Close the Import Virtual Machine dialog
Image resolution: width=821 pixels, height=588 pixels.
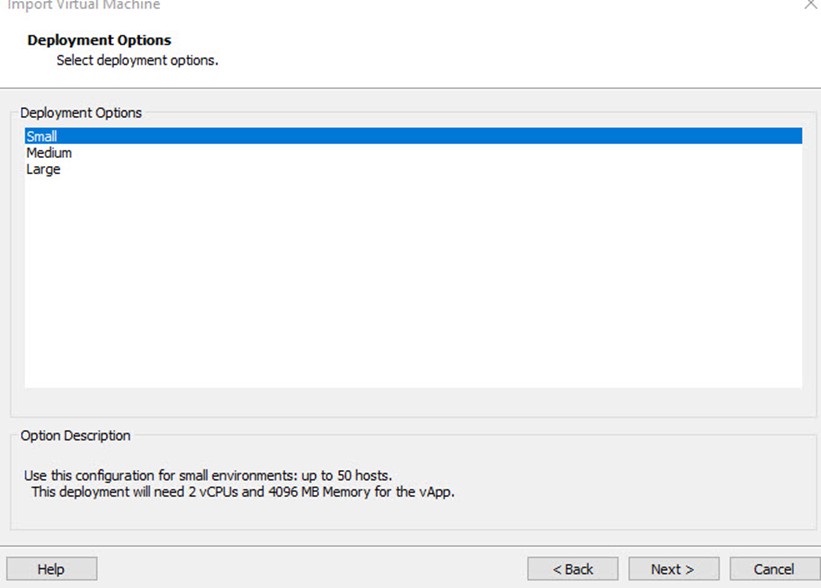[x=811, y=4]
